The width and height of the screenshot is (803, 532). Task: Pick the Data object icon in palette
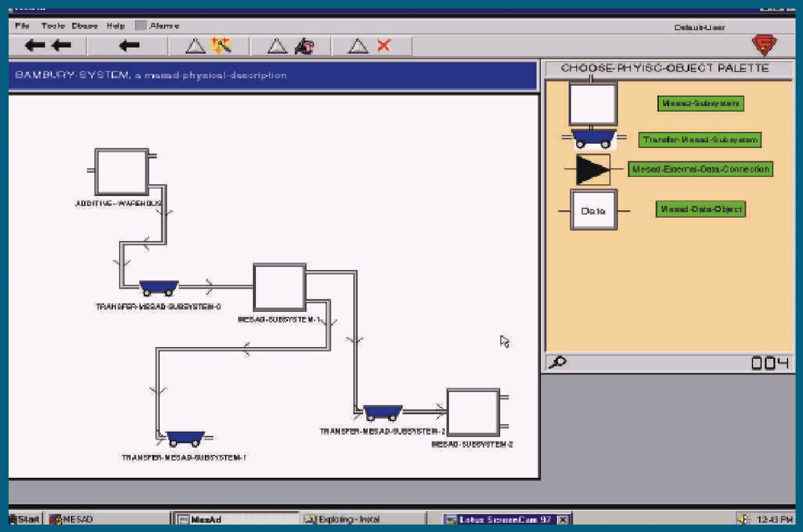593,210
